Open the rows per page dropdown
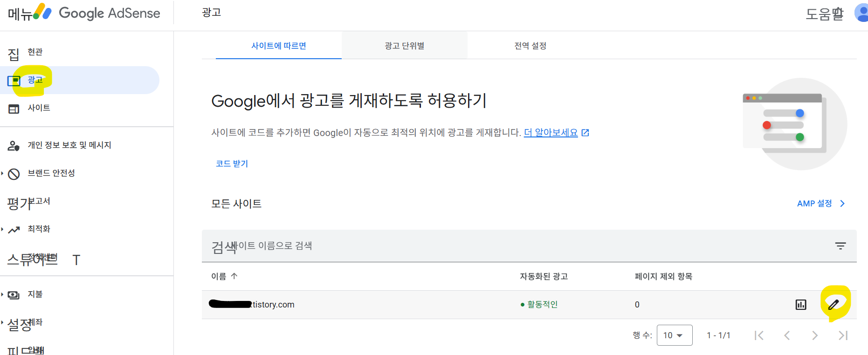868x355 pixels. coord(675,335)
